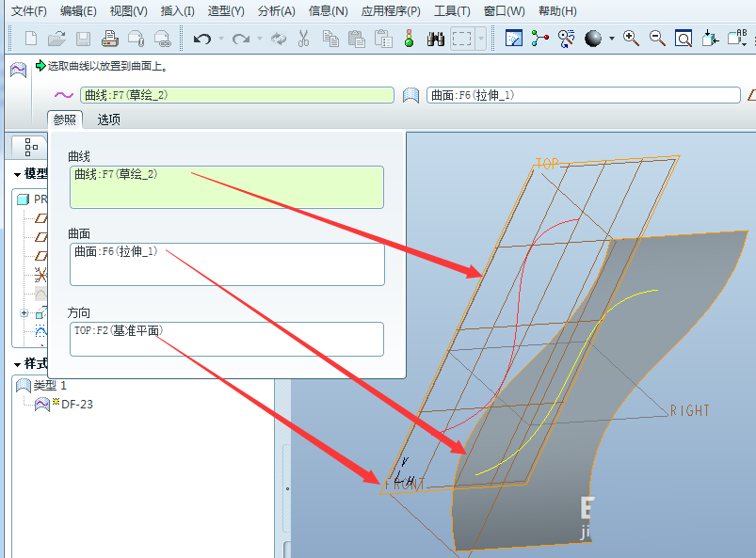Image resolution: width=756 pixels, height=558 pixels.
Task: Open the redo history dropdown arrow
Action: pos(260,39)
